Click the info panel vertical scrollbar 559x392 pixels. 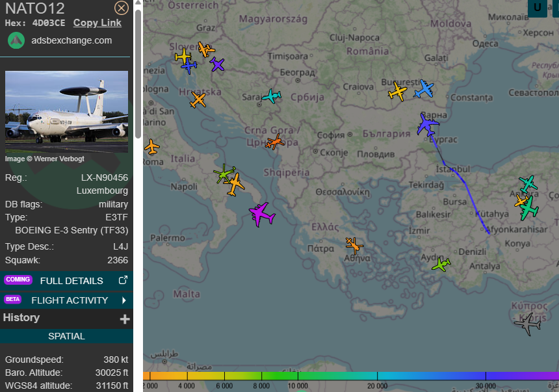point(138,73)
